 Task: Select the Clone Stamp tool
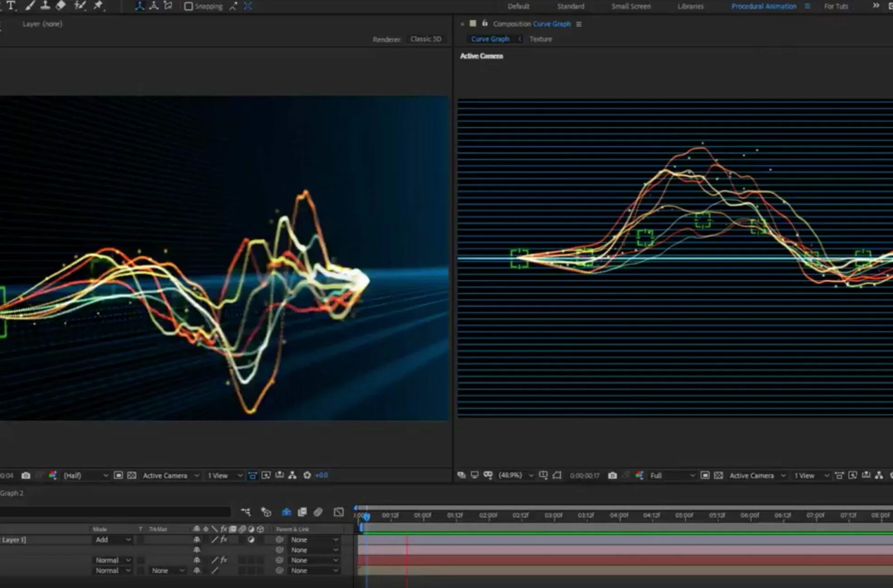tap(45, 6)
